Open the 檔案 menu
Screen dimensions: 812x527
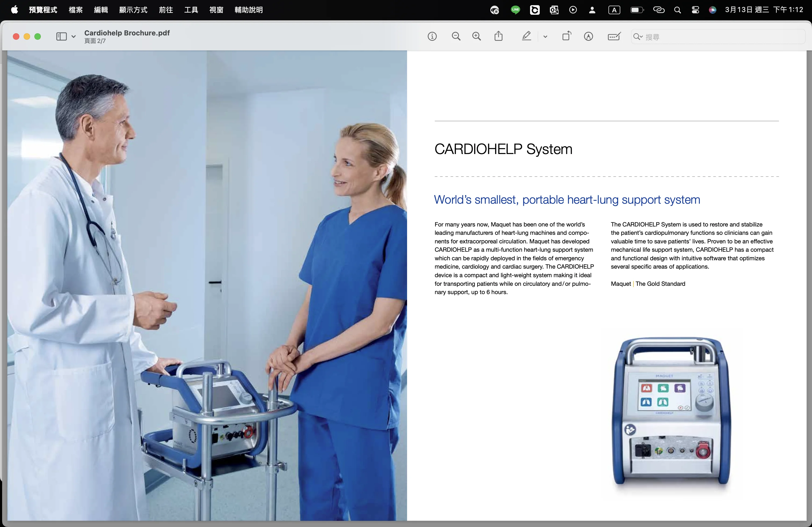tap(76, 10)
